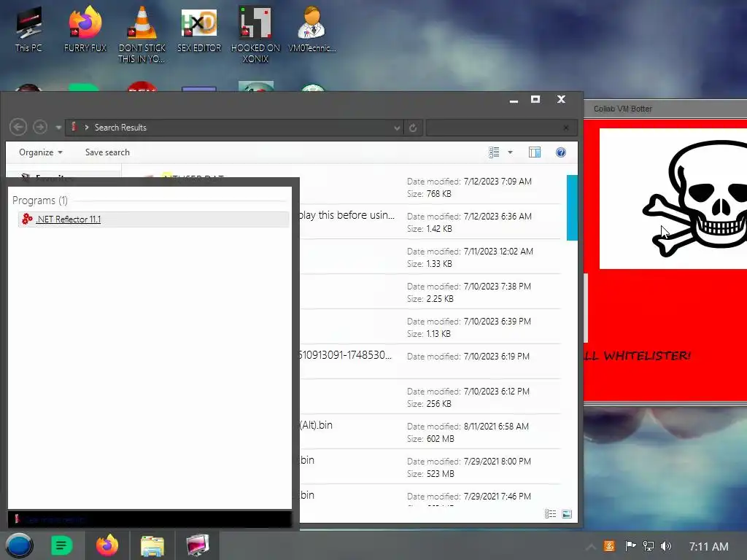Select result modified 7/11/2023 12:02 AM
The width and height of the screenshot is (747, 560).
pyautogui.click(x=429, y=257)
